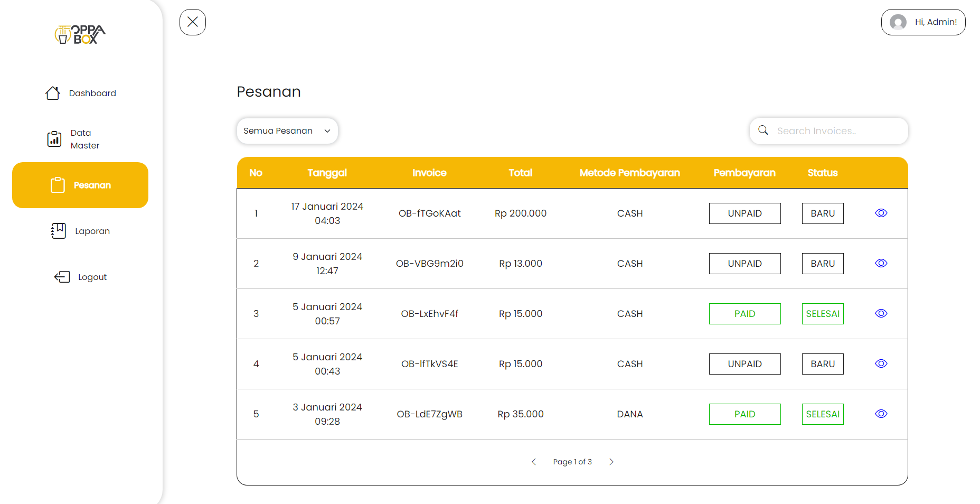Open the Semua Pesanan filter dropdown
This screenshot has height=504, width=980.
[x=287, y=131]
